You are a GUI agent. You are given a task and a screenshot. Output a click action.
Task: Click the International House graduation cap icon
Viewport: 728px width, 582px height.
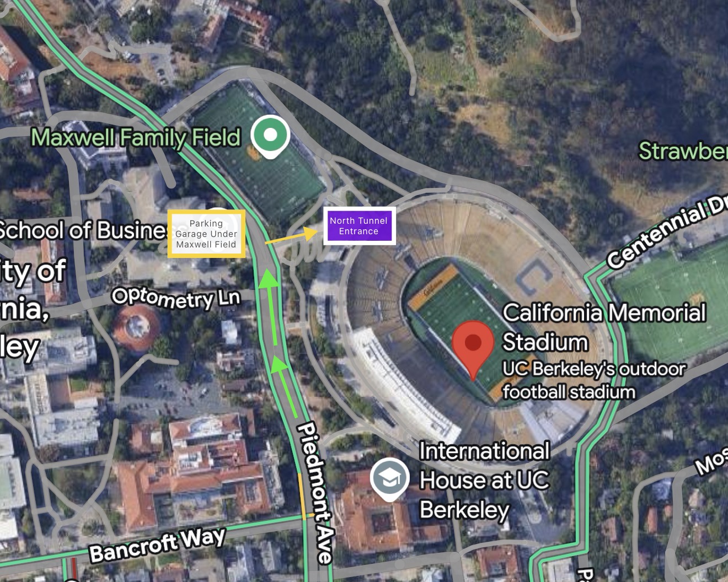click(390, 479)
